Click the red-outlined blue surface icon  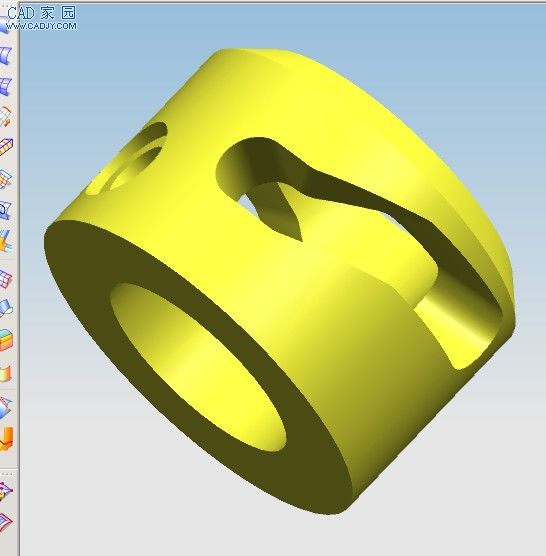(6, 521)
